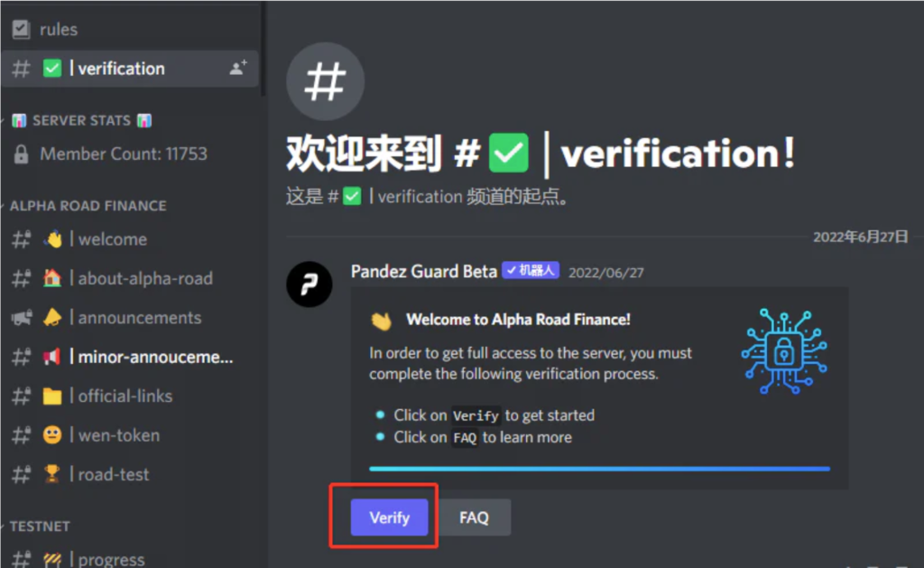The image size is (924, 568).
Task: Open the minor-annoucements channel
Action: coord(130,357)
